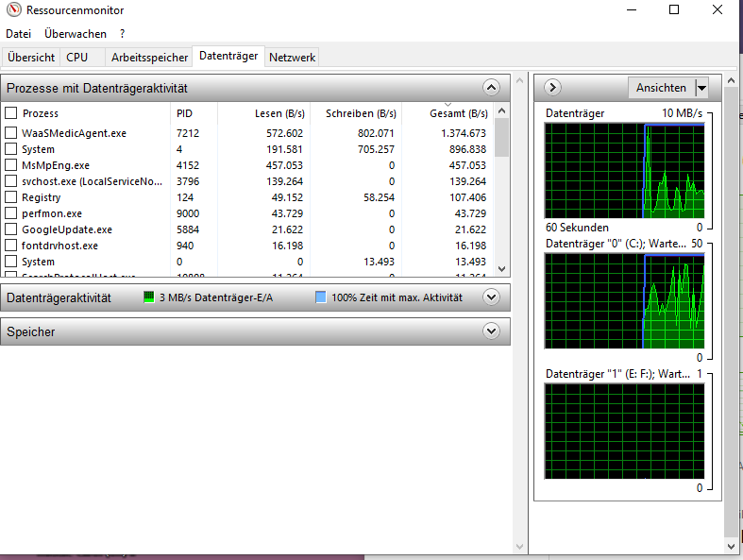The image size is (743, 560).
Task: Open the Datei menu
Action: (18, 34)
